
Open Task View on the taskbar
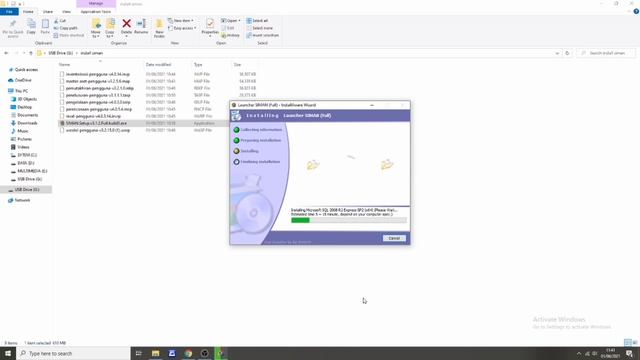point(139,353)
